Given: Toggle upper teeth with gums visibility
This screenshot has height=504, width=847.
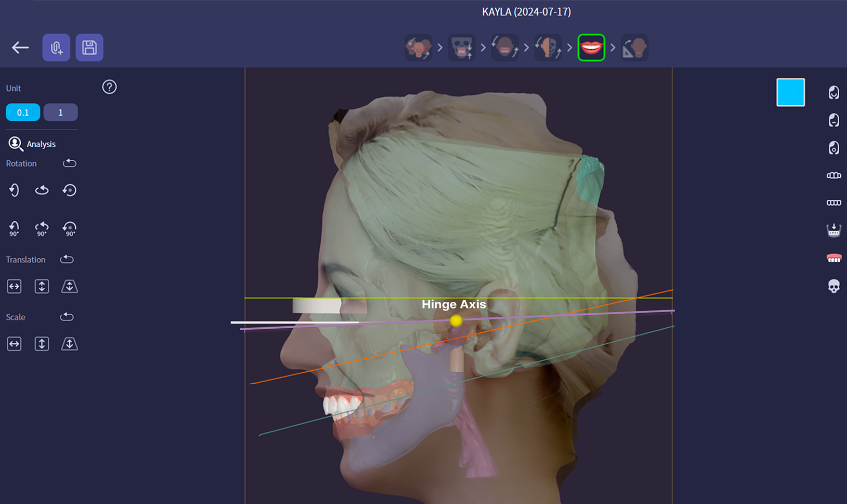Looking at the screenshot, I should tap(834, 258).
